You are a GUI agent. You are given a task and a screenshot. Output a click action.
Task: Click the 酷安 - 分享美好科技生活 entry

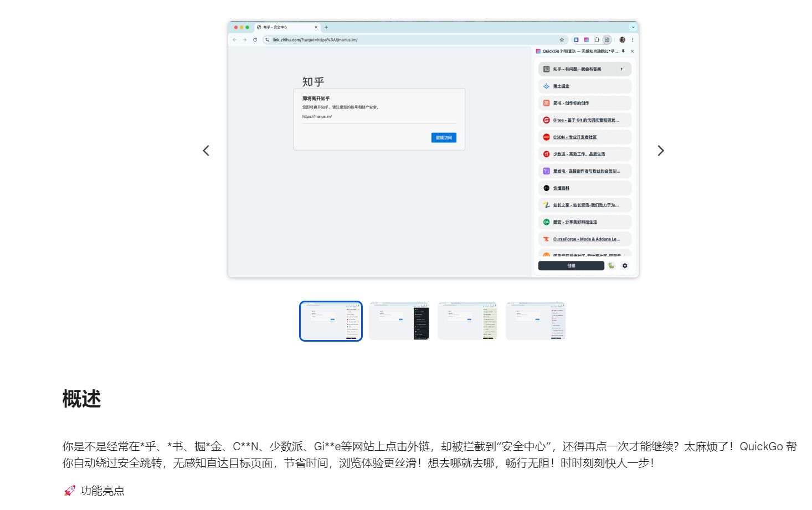[x=585, y=222]
